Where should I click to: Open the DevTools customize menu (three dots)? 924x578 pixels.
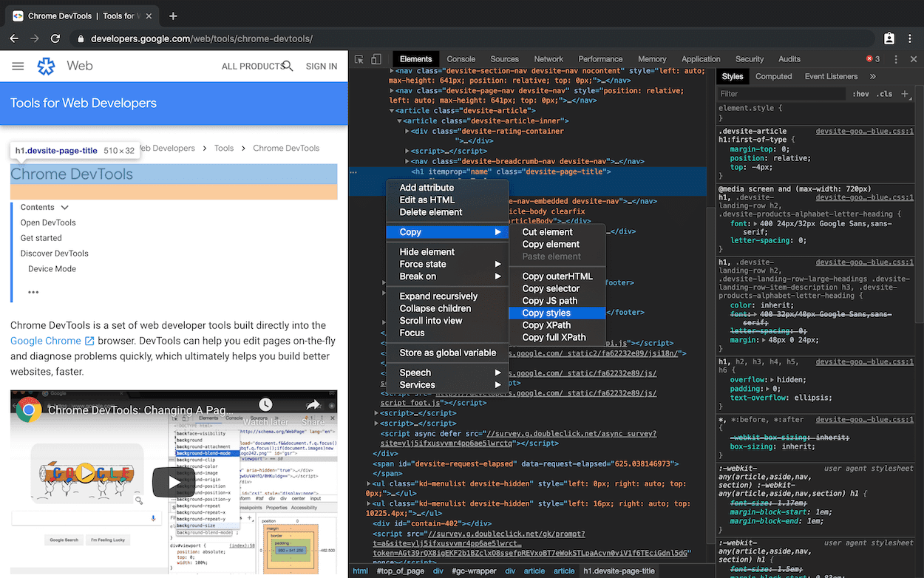pos(897,59)
